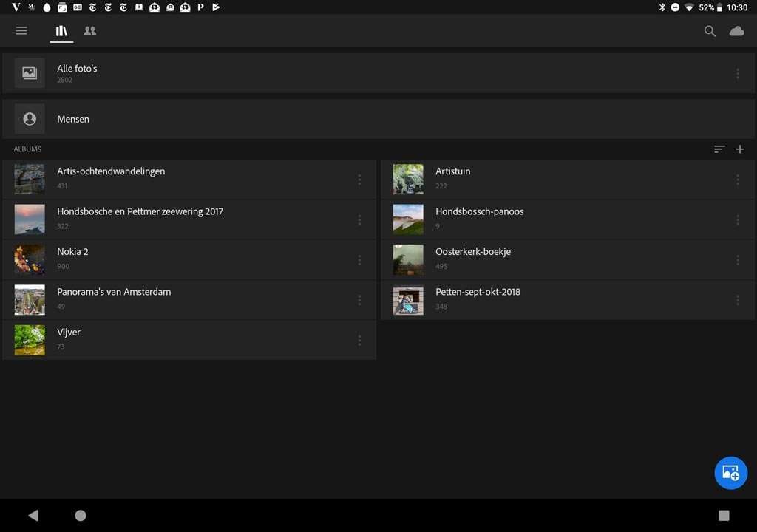The width and height of the screenshot is (757, 532).
Task: Select Panorama's van Amsterdam album
Action: (x=114, y=293)
